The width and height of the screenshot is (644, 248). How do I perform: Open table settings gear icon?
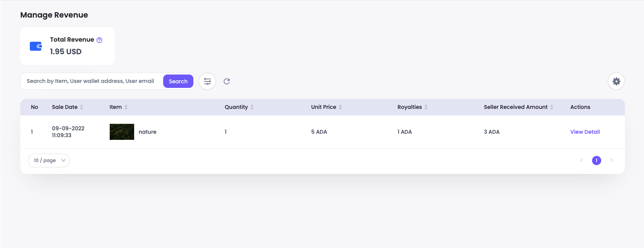(x=616, y=81)
